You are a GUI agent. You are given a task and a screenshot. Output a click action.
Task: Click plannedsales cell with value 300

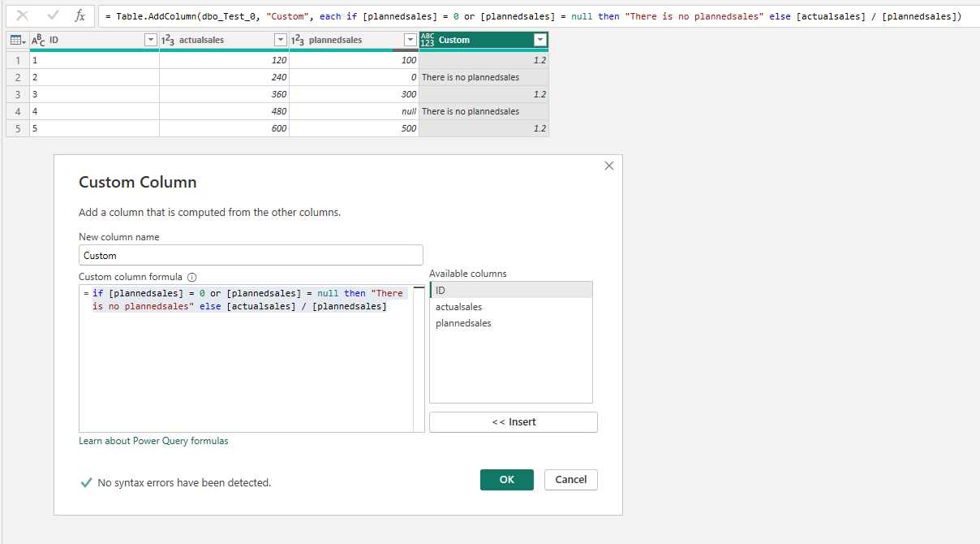tap(354, 94)
